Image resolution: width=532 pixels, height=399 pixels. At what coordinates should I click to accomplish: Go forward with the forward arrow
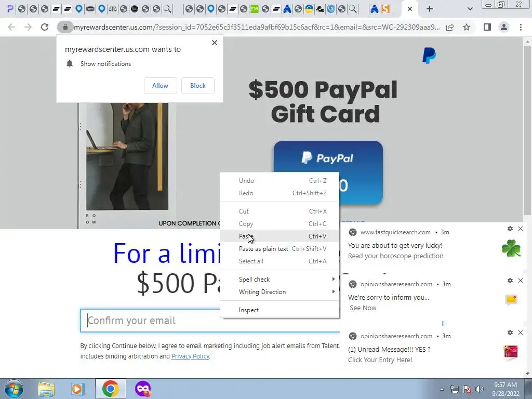(28, 27)
